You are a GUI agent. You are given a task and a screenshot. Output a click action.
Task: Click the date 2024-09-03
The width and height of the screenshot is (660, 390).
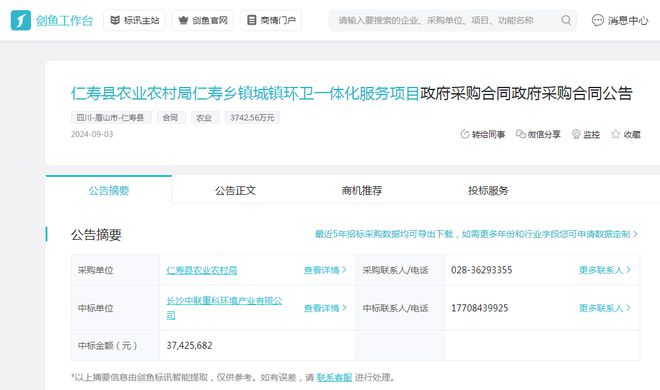tap(92, 134)
